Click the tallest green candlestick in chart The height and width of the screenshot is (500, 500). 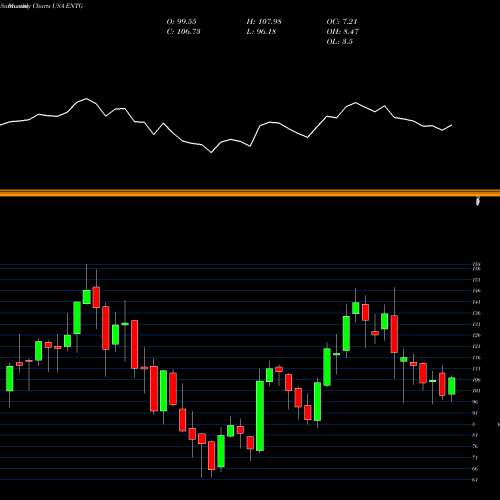tap(260, 416)
